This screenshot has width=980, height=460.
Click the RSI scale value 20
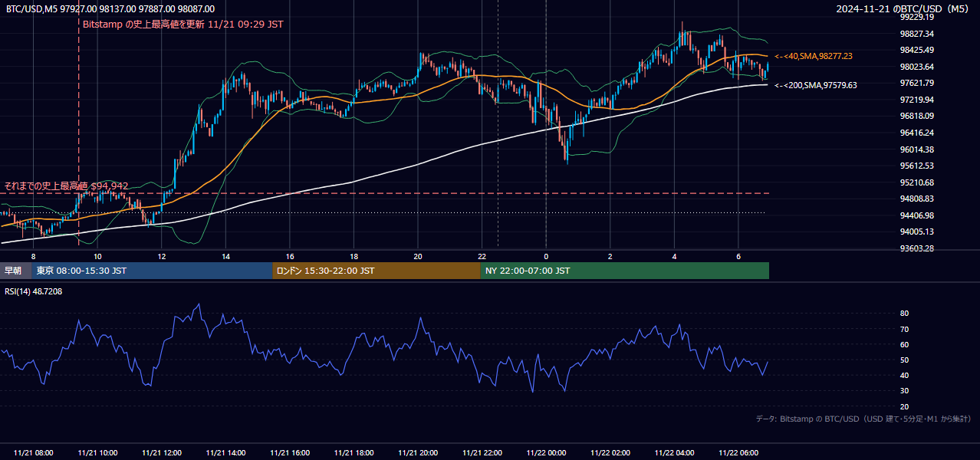[904, 406]
